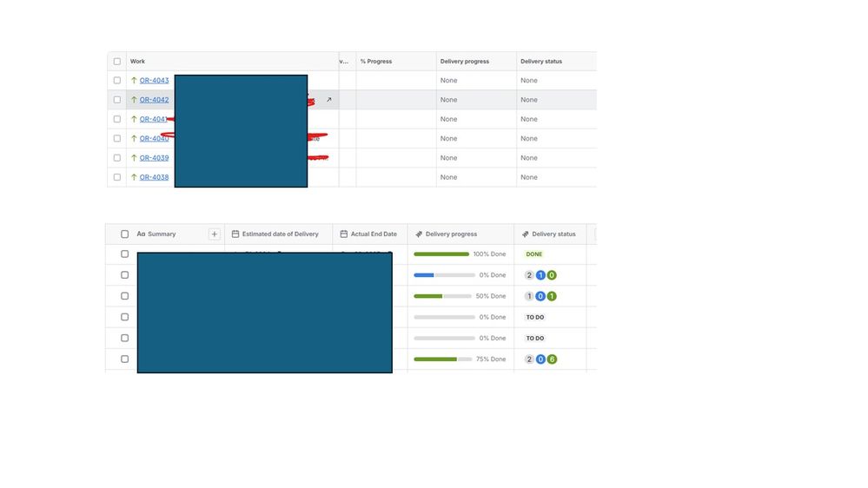Click the Summary column header
868x488 pixels.
(x=162, y=234)
